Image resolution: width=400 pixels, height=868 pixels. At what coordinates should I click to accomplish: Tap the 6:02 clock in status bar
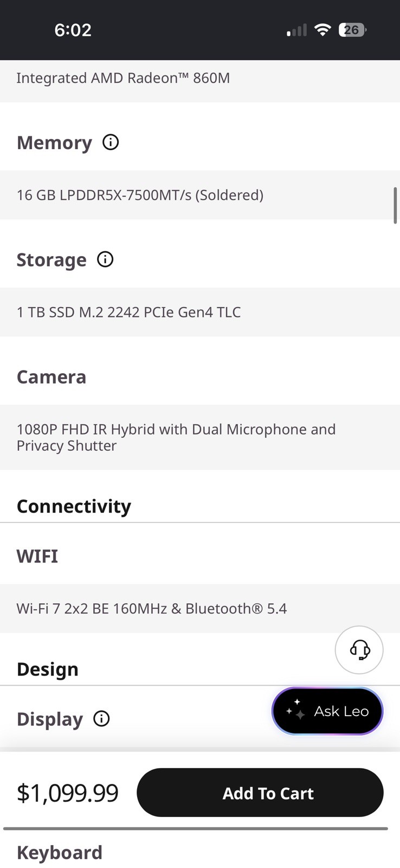(73, 30)
